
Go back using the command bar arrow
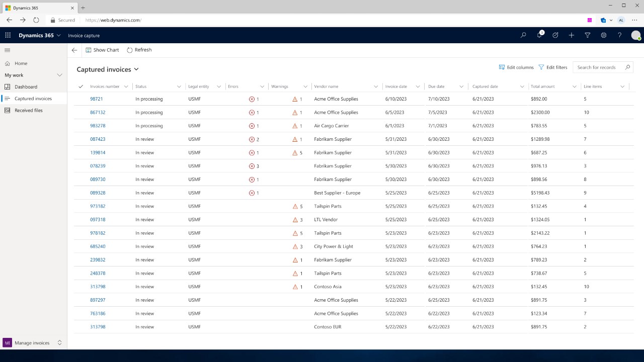(x=74, y=50)
